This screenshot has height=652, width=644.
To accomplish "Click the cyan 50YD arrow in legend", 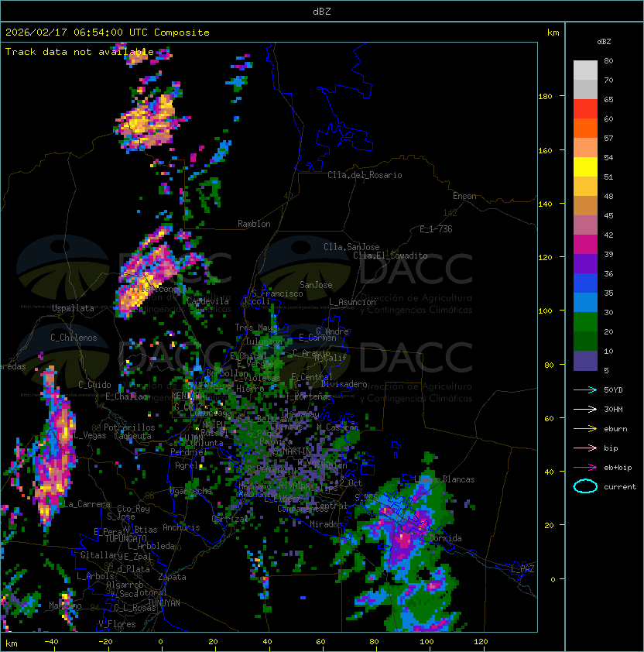I will [x=585, y=389].
